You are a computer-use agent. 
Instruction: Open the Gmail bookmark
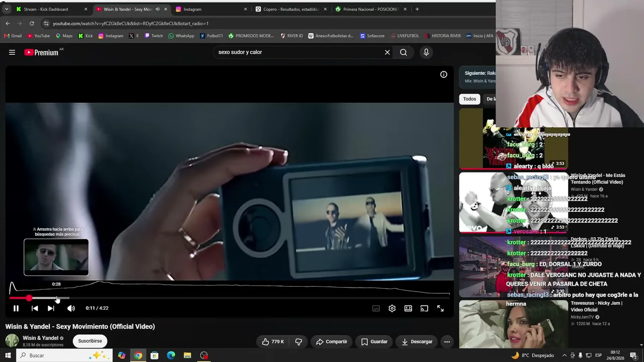coord(13,36)
